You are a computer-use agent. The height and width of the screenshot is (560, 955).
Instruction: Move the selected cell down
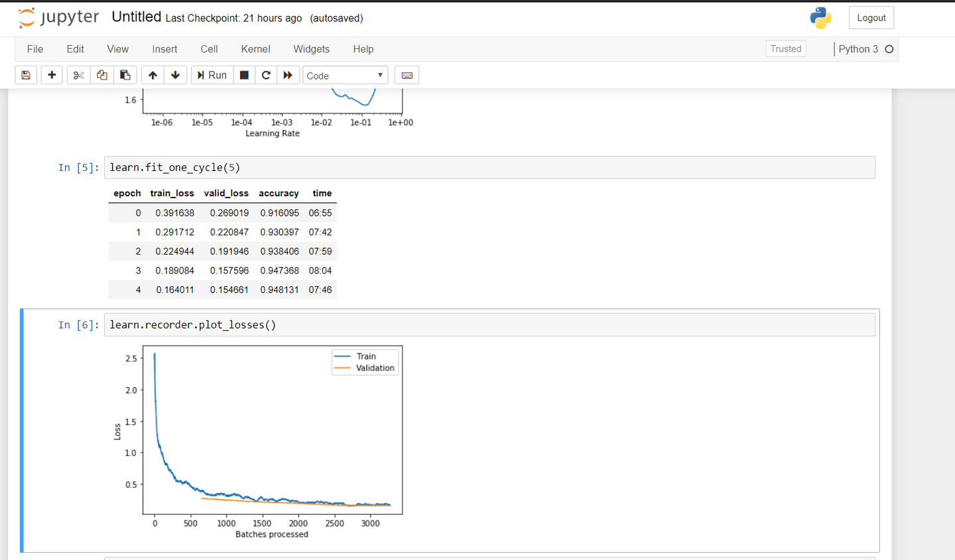(x=175, y=75)
